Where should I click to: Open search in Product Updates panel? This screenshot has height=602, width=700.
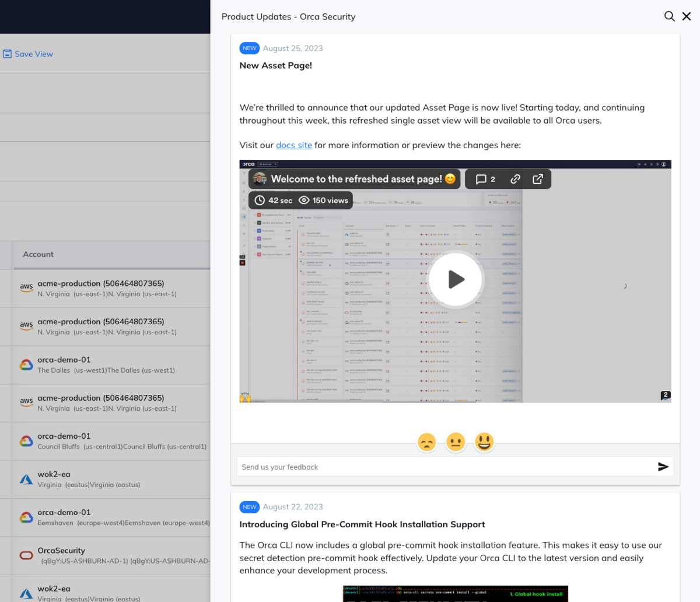(668, 16)
